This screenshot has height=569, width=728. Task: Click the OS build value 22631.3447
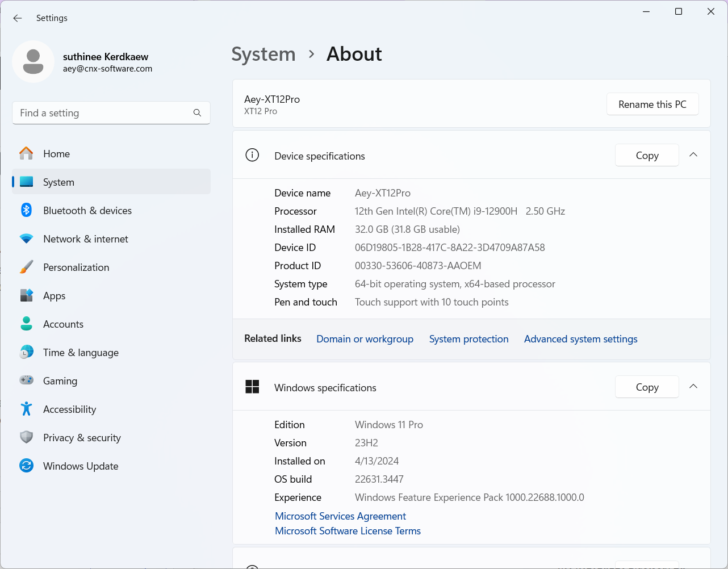click(x=379, y=479)
